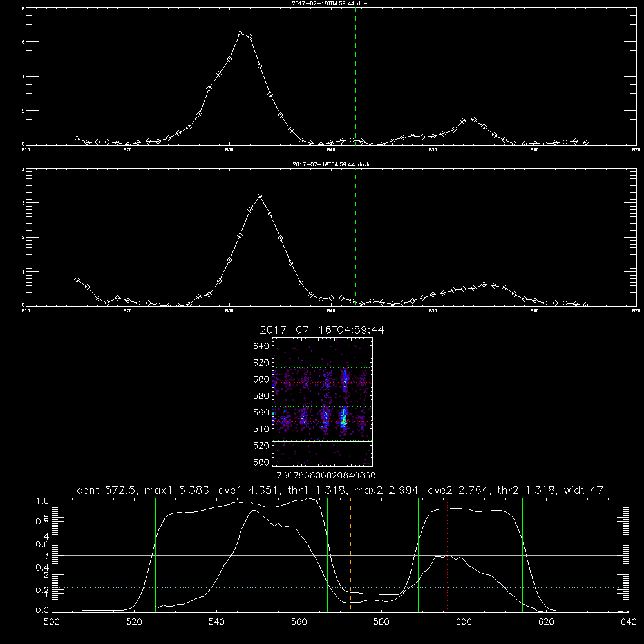Image resolution: width=644 pixels, height=644 pixels.
Task: Click the '620' label on bottom plot x-axis
Action: [546, 622]
